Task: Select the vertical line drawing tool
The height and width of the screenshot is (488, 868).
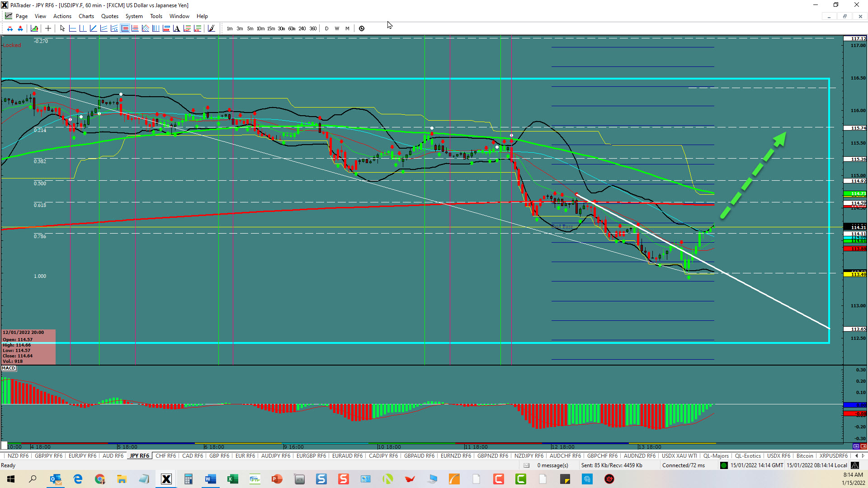Action: 83,28
